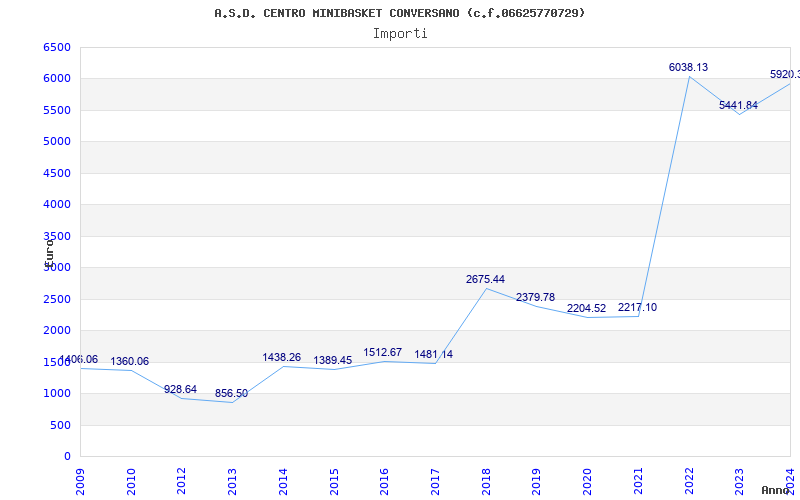Click the 5500 y-axis tick label
Image resolution: width=800 pixels, height=500 pixels.
(57, 110)
